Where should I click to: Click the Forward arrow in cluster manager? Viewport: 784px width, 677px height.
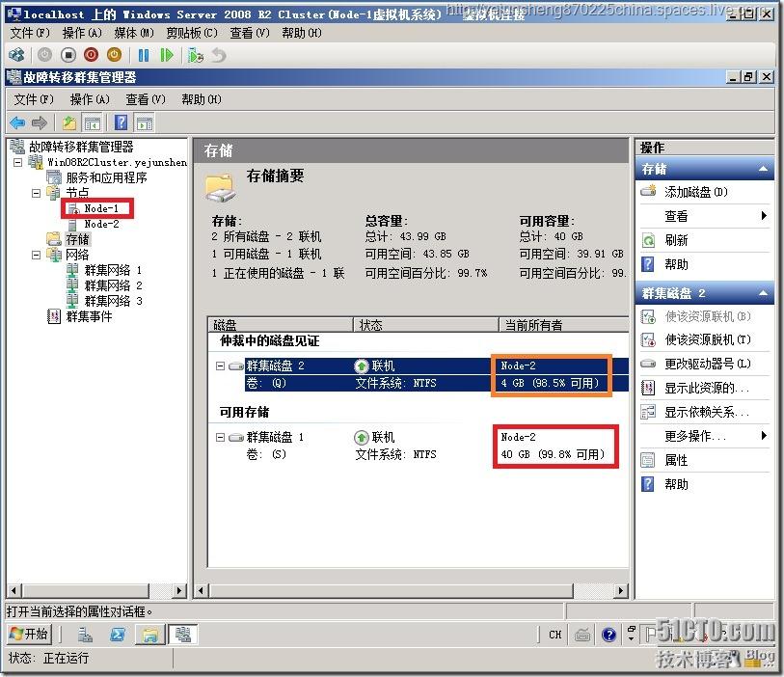[x=39, y=122]
